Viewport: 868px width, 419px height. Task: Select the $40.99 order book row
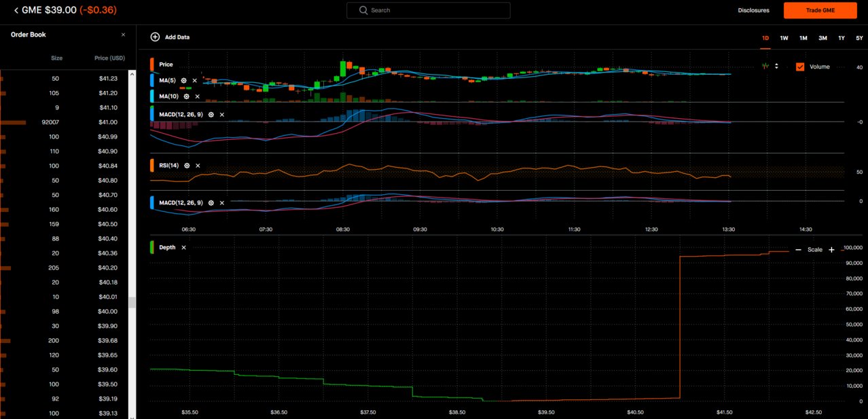click(x=64, y=137)
